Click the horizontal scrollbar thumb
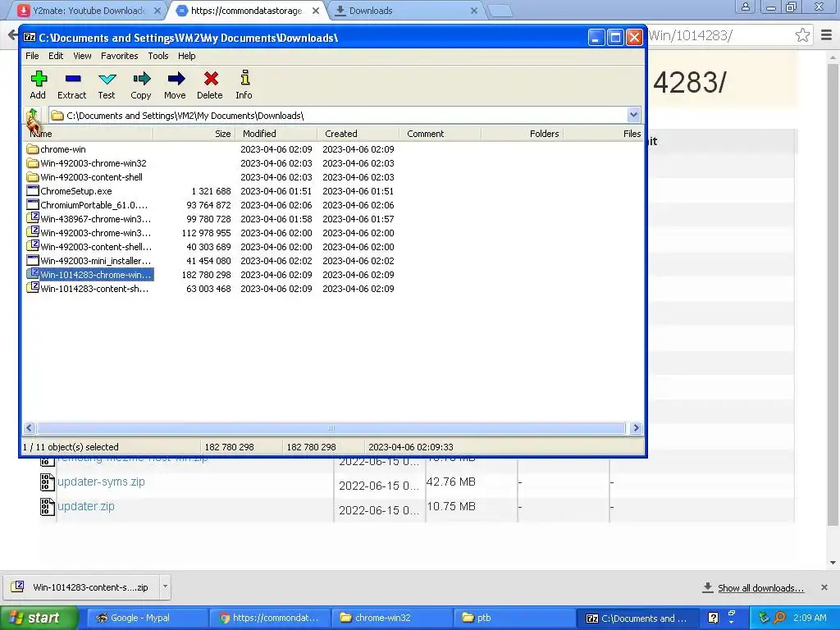840x630 pixels. 331,427
